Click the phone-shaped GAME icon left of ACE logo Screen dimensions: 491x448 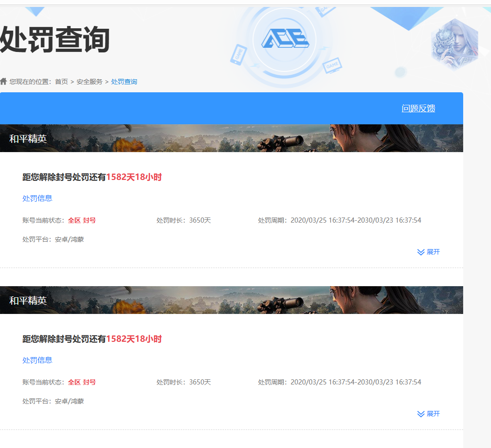(x=238, y=54)
